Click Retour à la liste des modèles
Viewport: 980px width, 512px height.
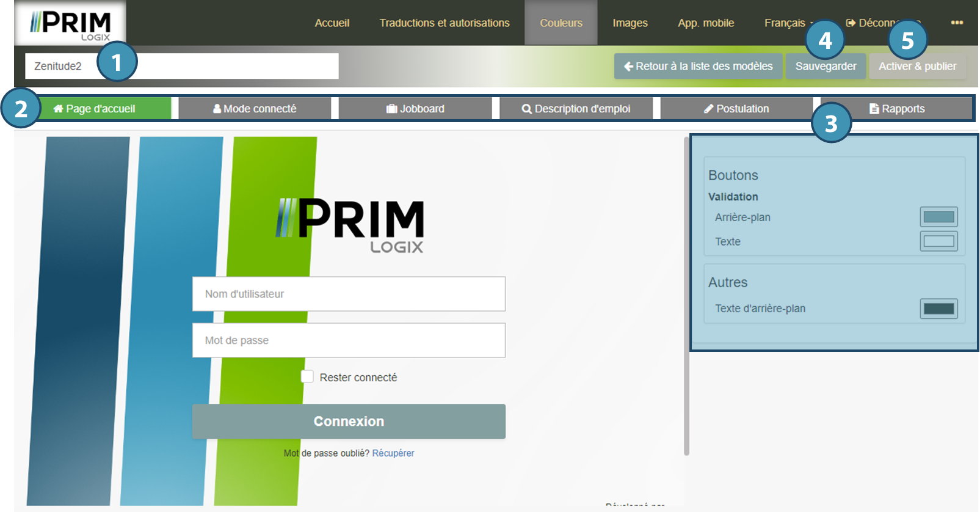coord(697,66)
